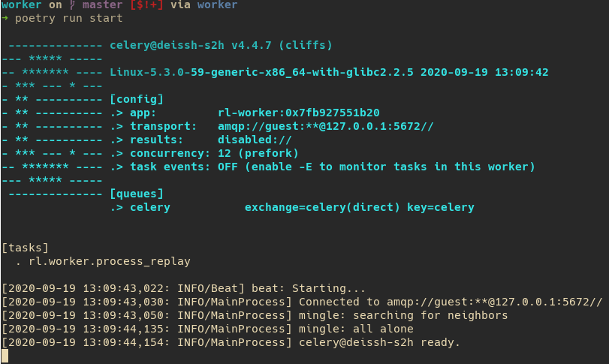Click the "poetry run start" command text
Viewport: 609px width, 364px height.
[x=69, y=18]
